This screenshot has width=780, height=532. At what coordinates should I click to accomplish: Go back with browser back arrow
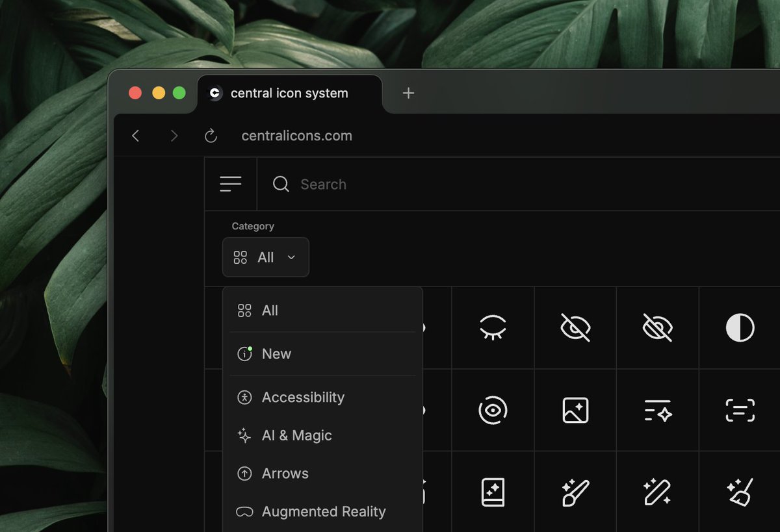click(135, 136)
